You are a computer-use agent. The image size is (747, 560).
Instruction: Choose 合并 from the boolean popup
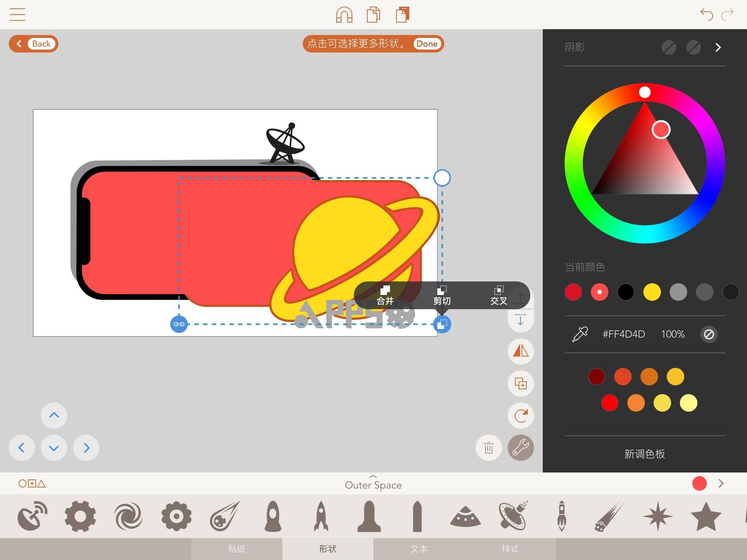pyautogui.click(x=385, y=295)
